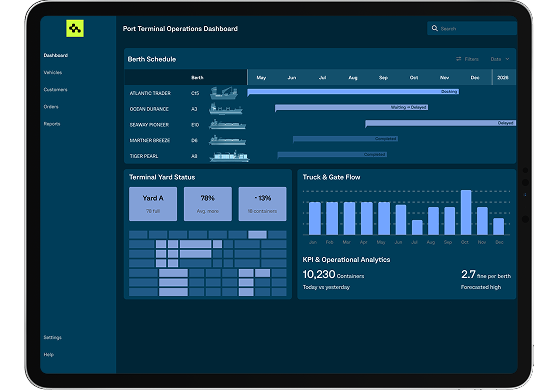Image resolution: width=560 pixels, height=391 pixels.
Task: Select the Oct column header
Action: point(414,77)
